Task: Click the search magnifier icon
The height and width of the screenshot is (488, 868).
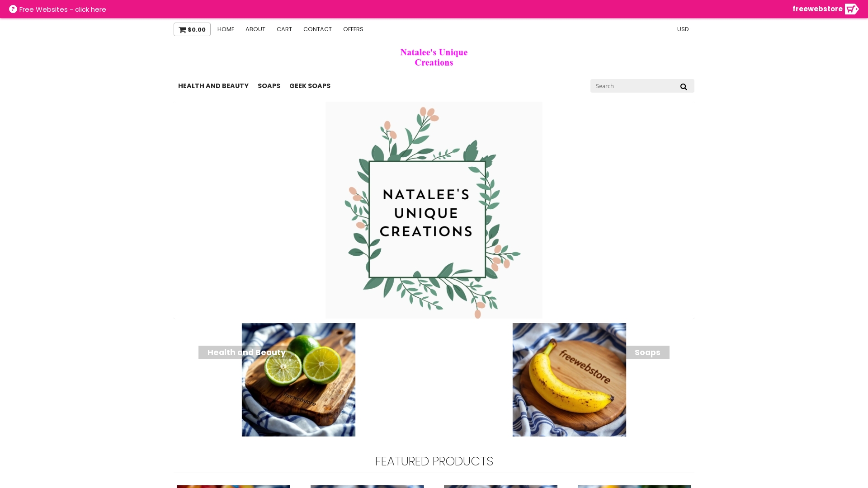Action: click(683, 86)
